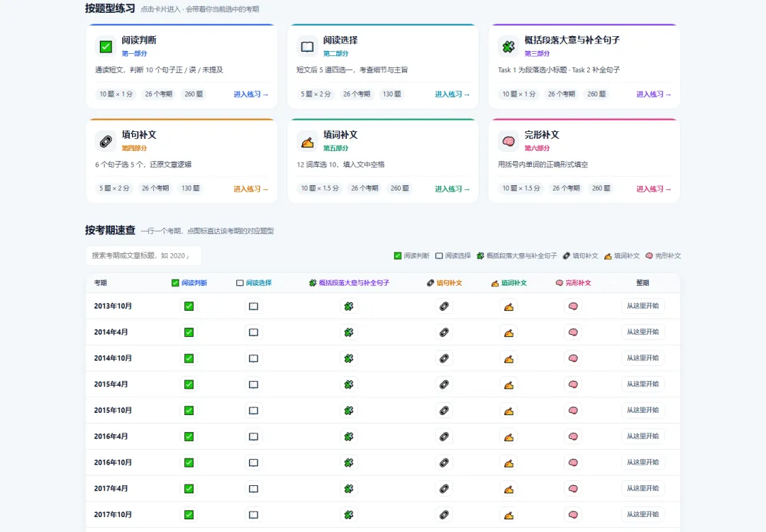
Task: Click the 完形补文 column header in the table
Action: 573,283
